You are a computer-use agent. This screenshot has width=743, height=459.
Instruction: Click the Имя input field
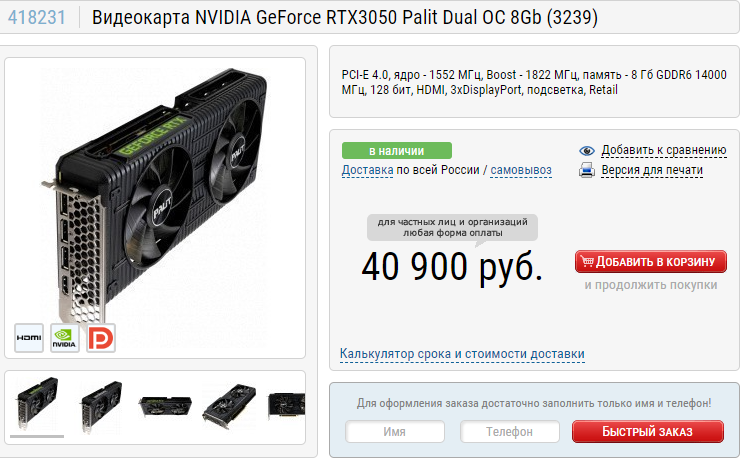coord(395,432)
